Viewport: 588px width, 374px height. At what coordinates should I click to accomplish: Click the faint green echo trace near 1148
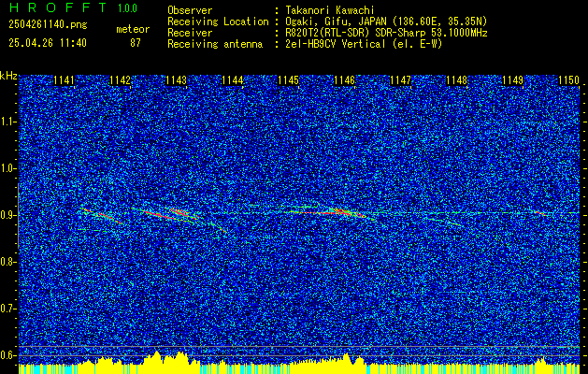pos(444,222)
